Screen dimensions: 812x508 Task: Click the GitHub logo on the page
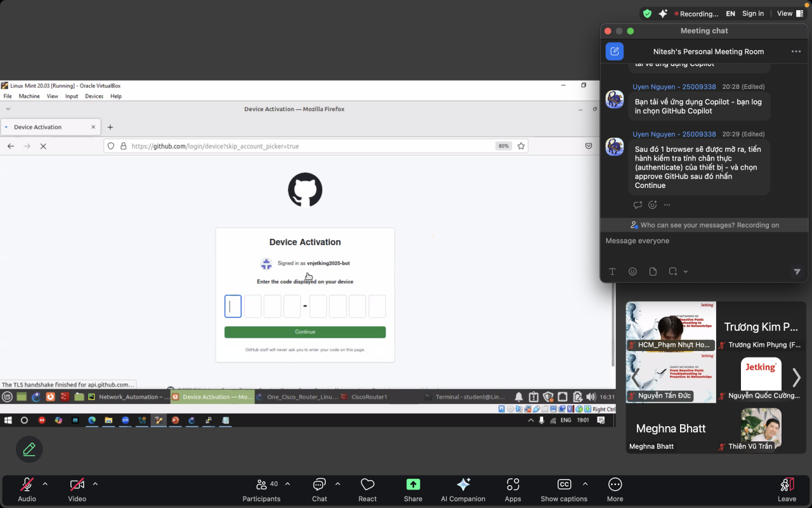coord(305,189)
